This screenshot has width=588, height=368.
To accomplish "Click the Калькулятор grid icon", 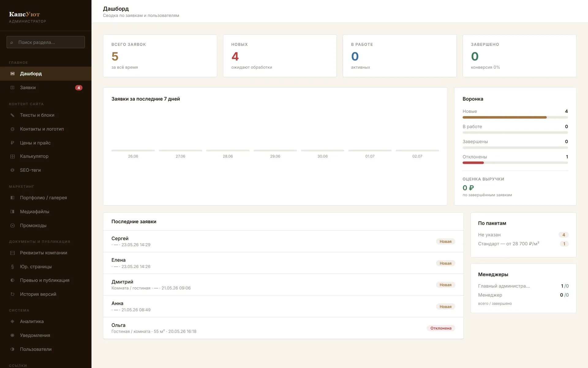I will (x=13, y=156).
